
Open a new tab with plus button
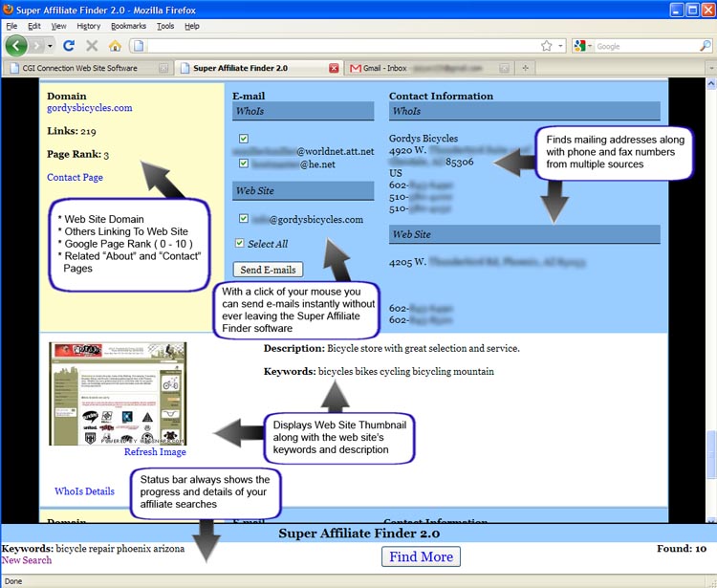(x=525, y=68)
